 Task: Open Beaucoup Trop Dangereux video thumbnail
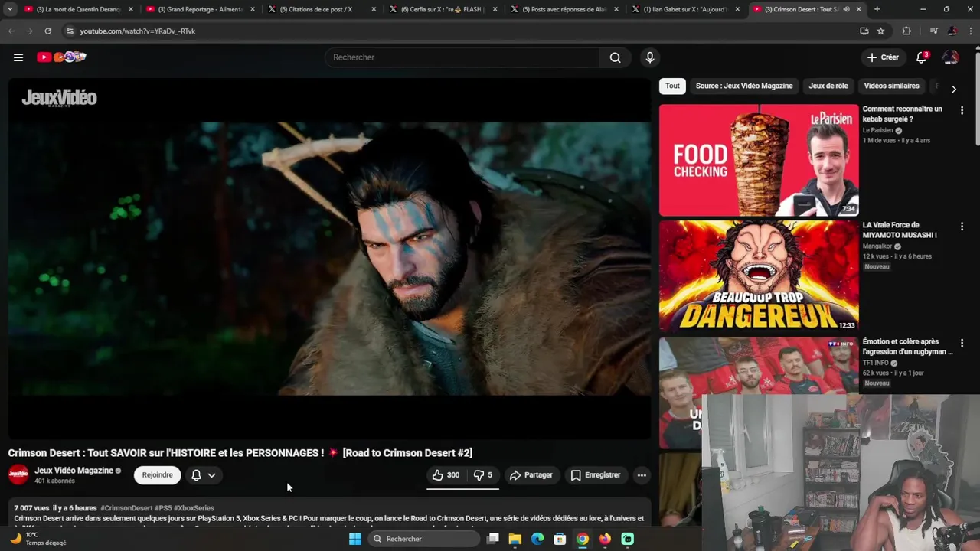click(x=759, y=276)
